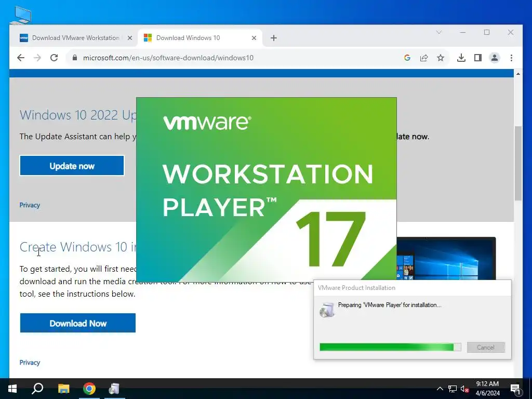Open Chrome three-dot menu

point(511,58)
